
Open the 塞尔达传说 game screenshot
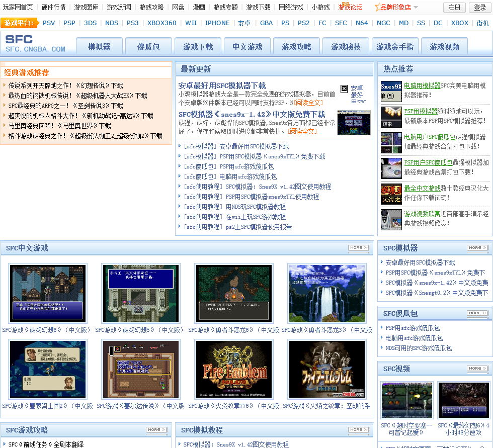(x=141, y=369)
